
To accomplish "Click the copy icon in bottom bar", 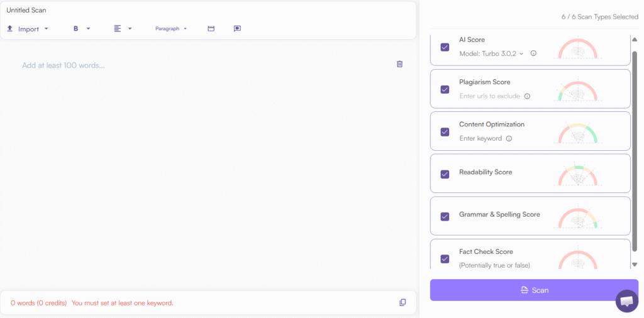I will click(402, 302).
